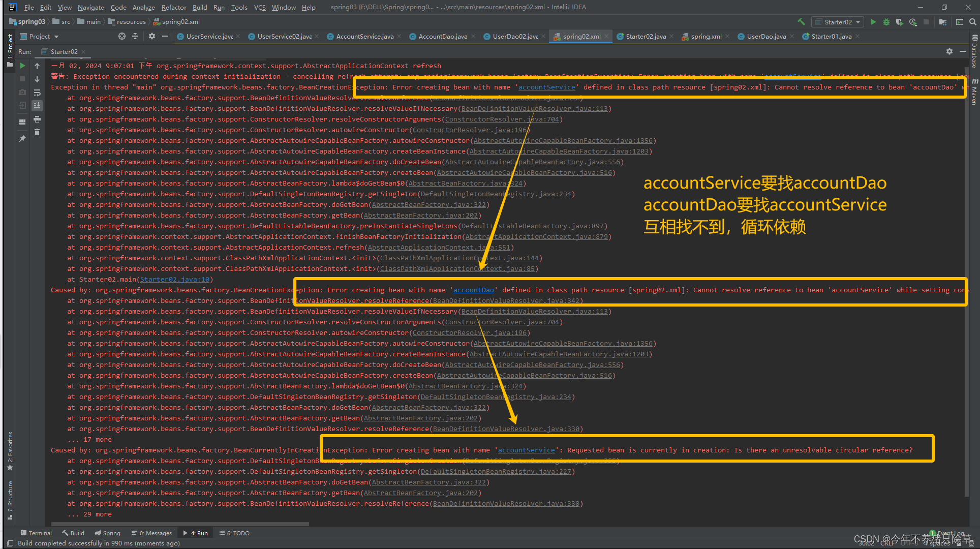The width and height of the screenshot is (980, 549).
Task: Toggle the Database side tool window
Action: click(974, 51)
